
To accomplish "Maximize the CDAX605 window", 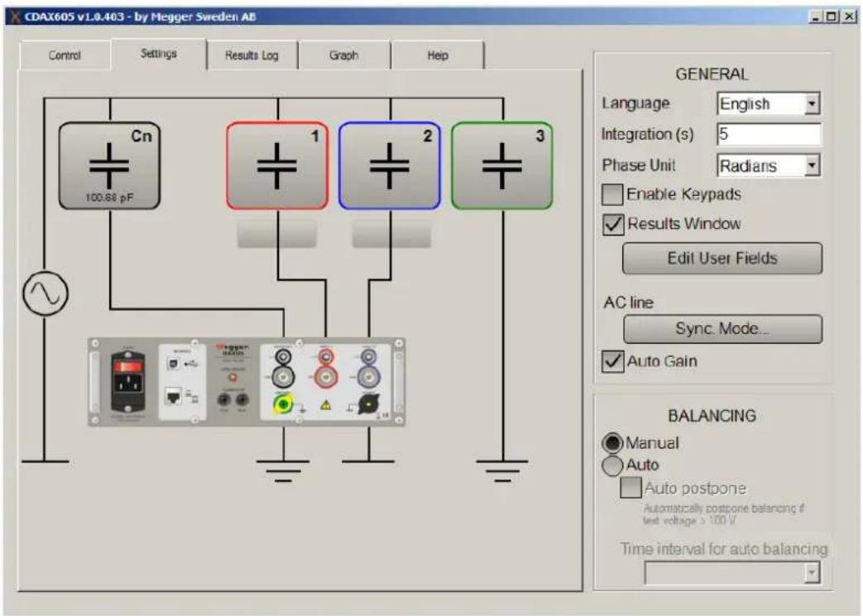I will coord(832,17).
